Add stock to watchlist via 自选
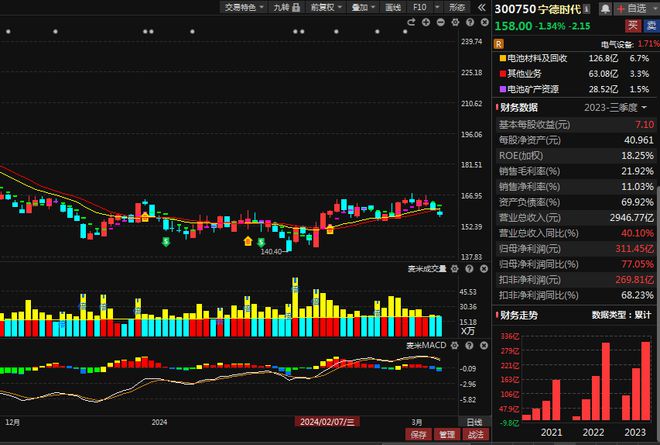660x445 pixels. (632, 8)
